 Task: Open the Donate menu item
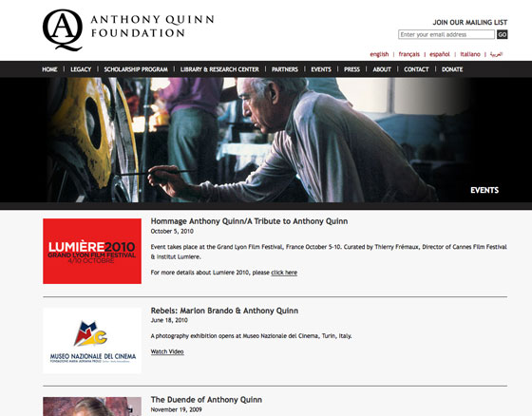coord(452,69)
